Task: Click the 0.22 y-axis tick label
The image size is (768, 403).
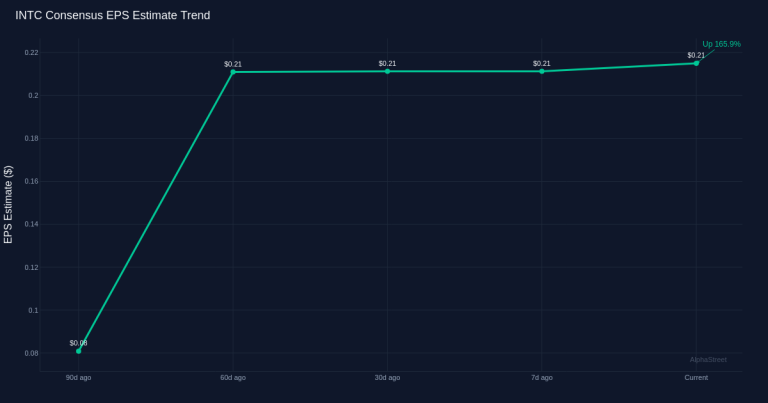Action: 31,52
